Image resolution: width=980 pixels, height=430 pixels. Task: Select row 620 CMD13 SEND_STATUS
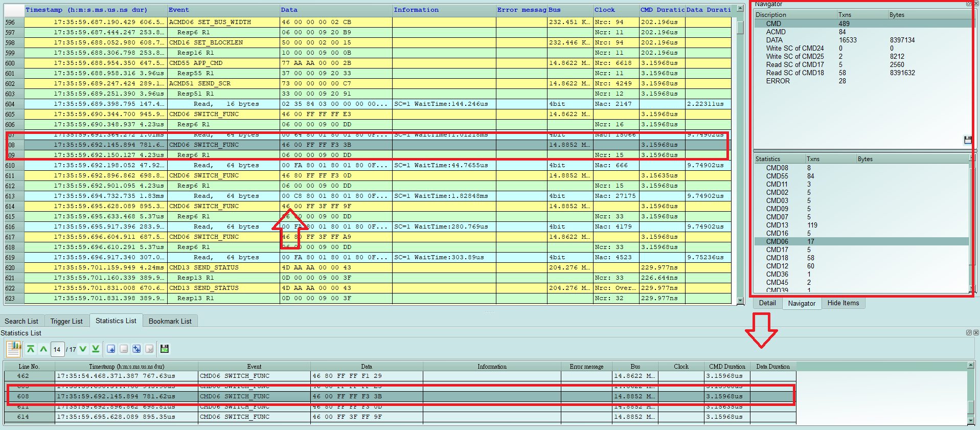[x=368, y=267]
